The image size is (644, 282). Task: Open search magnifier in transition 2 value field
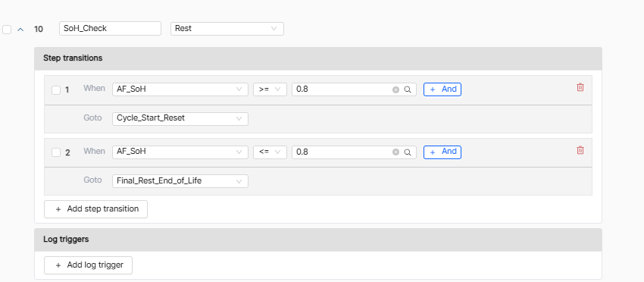tap(408, 152)
